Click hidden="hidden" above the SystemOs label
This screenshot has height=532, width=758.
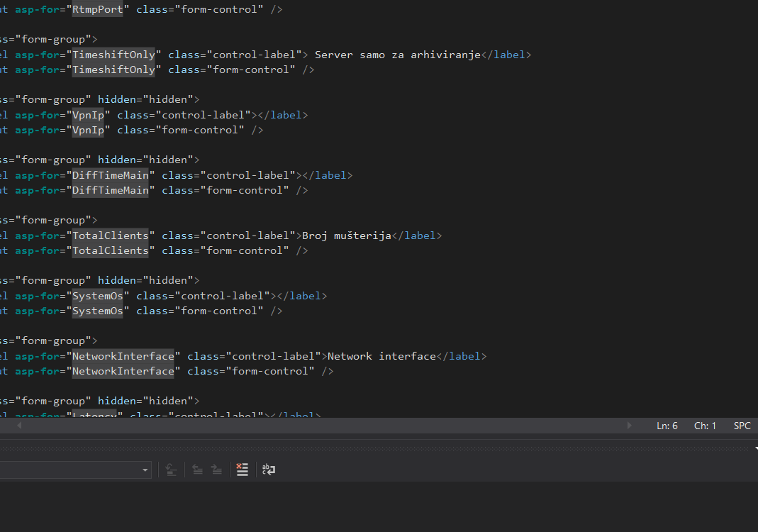[145, 280]
